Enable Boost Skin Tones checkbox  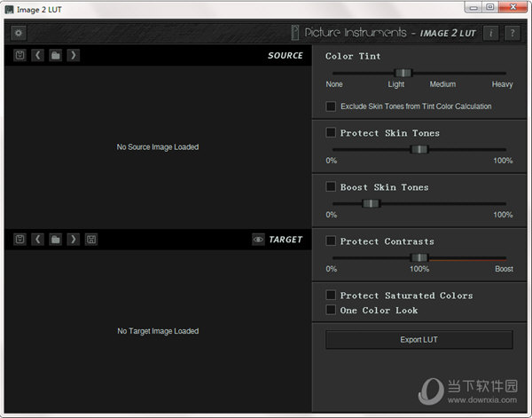(x=331, y=186)
